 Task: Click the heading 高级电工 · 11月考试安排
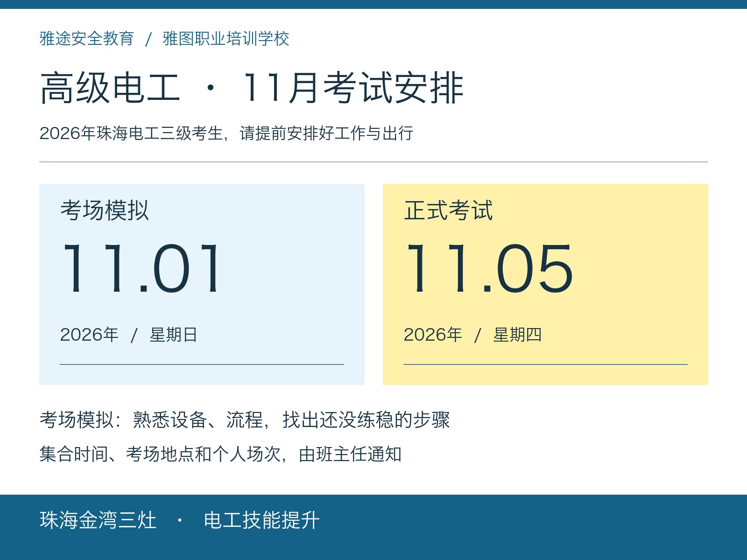(252, 88)
